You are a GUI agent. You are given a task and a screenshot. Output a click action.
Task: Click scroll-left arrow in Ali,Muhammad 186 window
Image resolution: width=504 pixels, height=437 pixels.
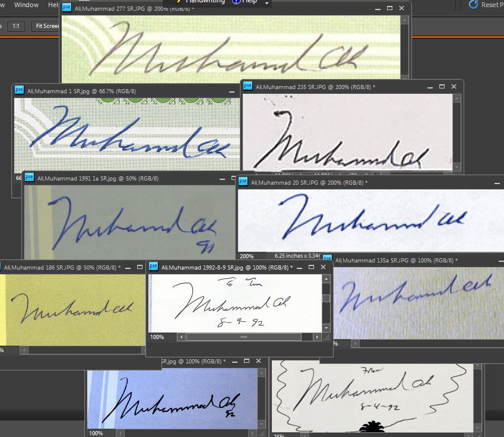click(24, 350)
